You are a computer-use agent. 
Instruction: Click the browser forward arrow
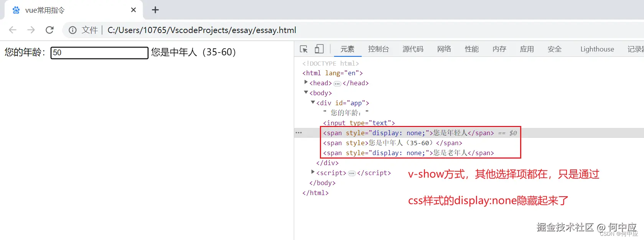(31, 30)
